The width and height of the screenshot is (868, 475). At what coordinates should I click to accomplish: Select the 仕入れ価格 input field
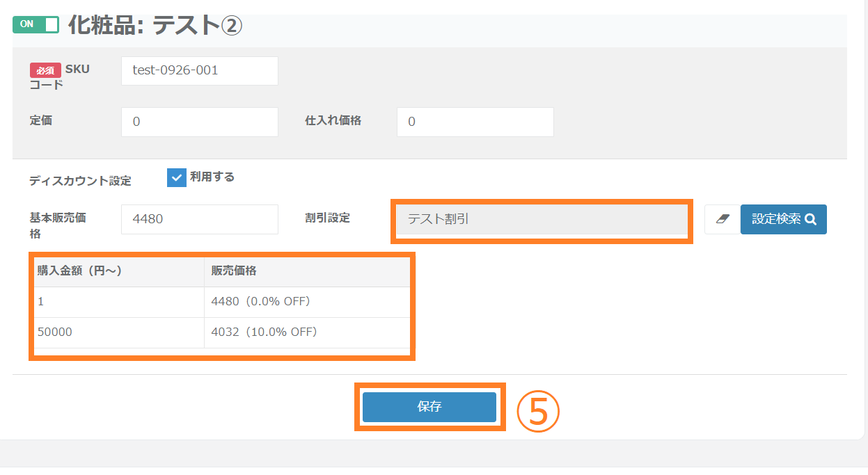[475, 122]
